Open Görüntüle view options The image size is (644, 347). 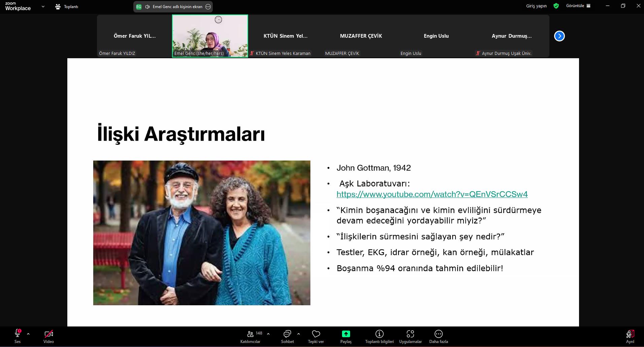pyautogui.click(x=578, y=6)
